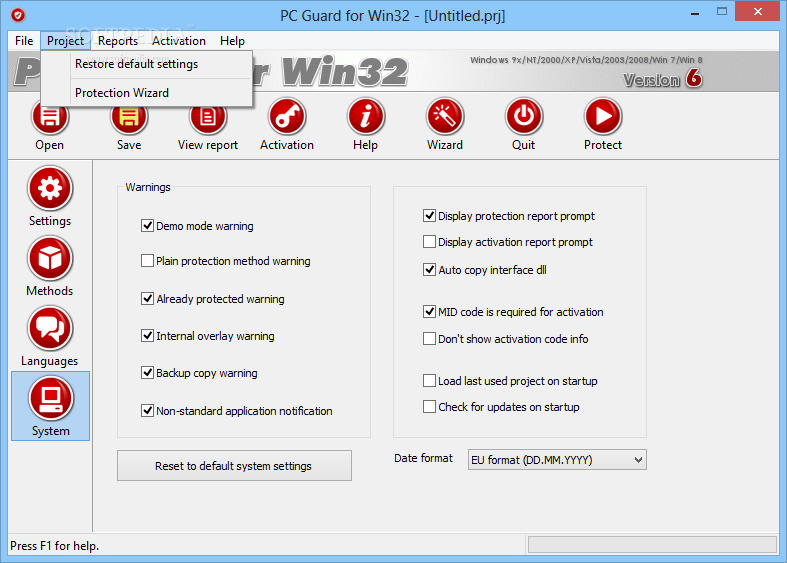This screenshot has height=563, width=787.
Task: Uncheck Demo mode warning
Action: [x=147, y=226]
